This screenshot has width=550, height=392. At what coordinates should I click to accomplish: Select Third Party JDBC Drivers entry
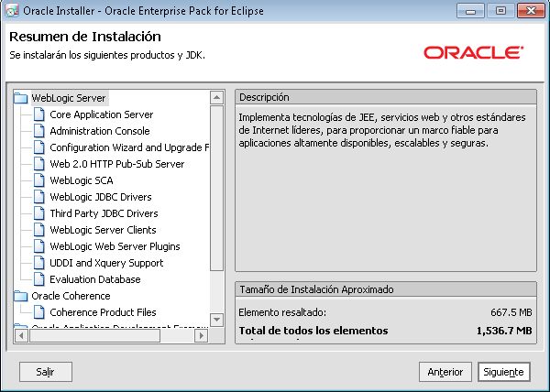[104, 213]
